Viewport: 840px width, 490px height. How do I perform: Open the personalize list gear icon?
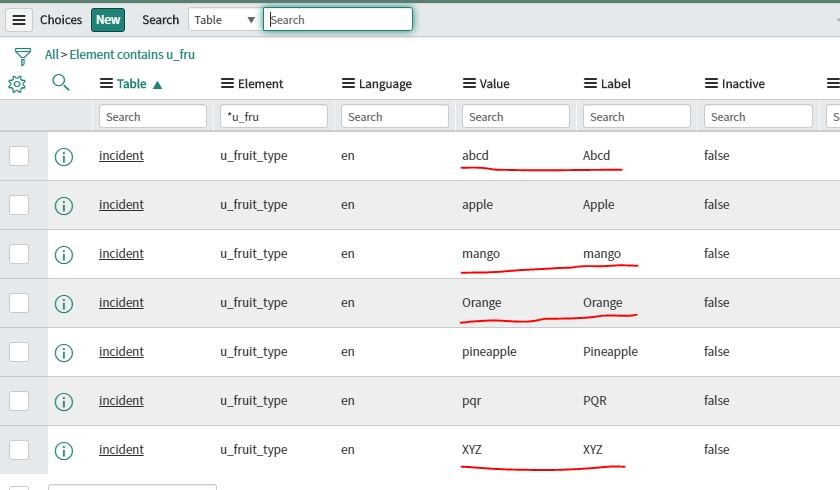[17, 84]
